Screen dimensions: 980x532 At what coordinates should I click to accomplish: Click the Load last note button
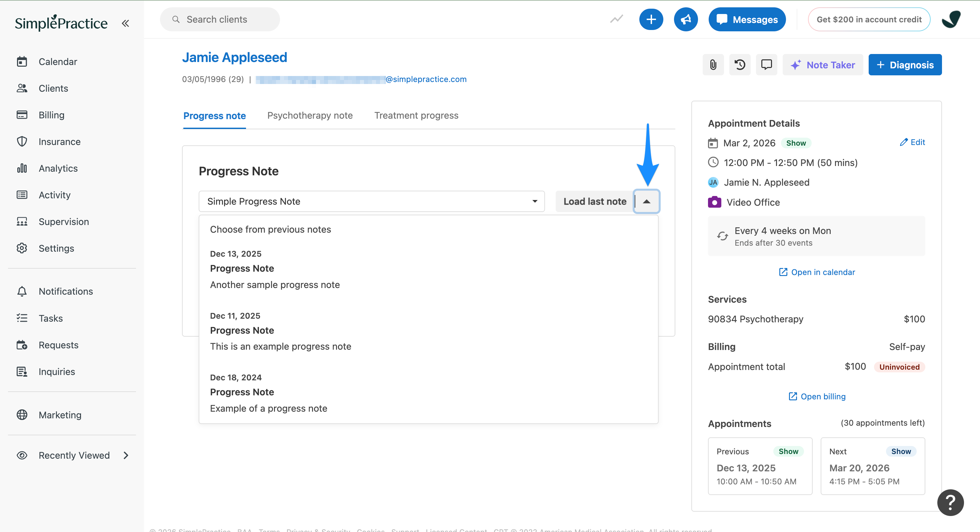point(595,201)
